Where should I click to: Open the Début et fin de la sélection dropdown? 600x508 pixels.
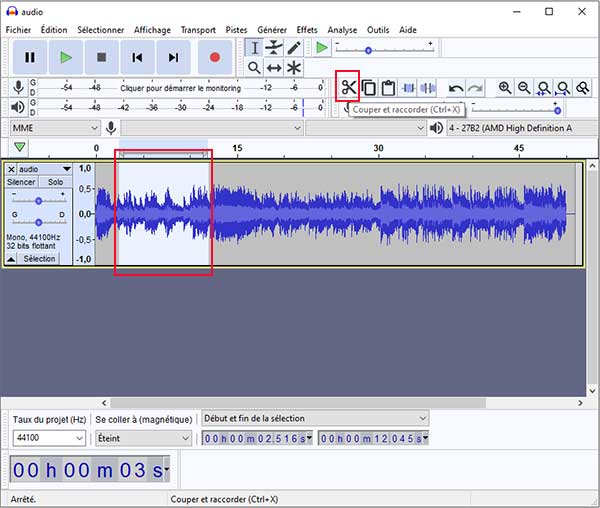point(315,418)
